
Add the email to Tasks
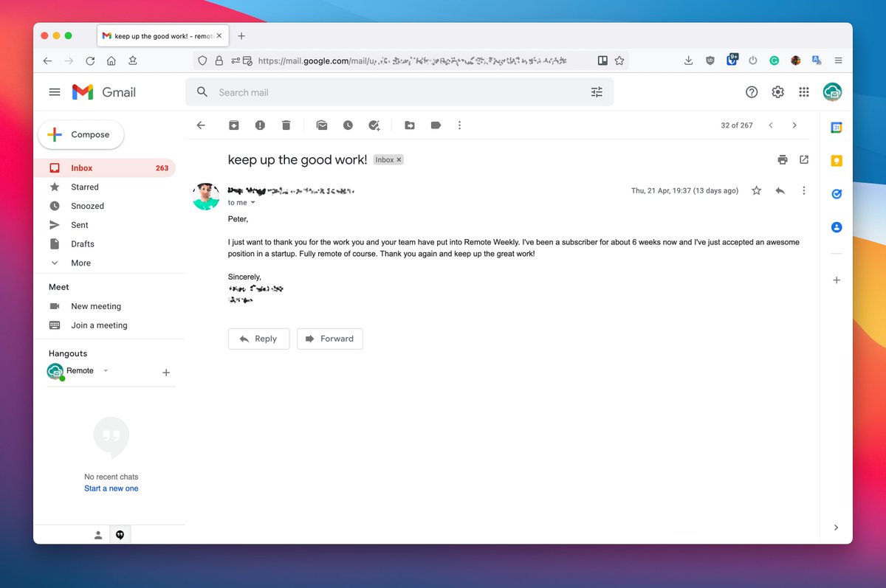pyautogui.click(x=374, y=125)
